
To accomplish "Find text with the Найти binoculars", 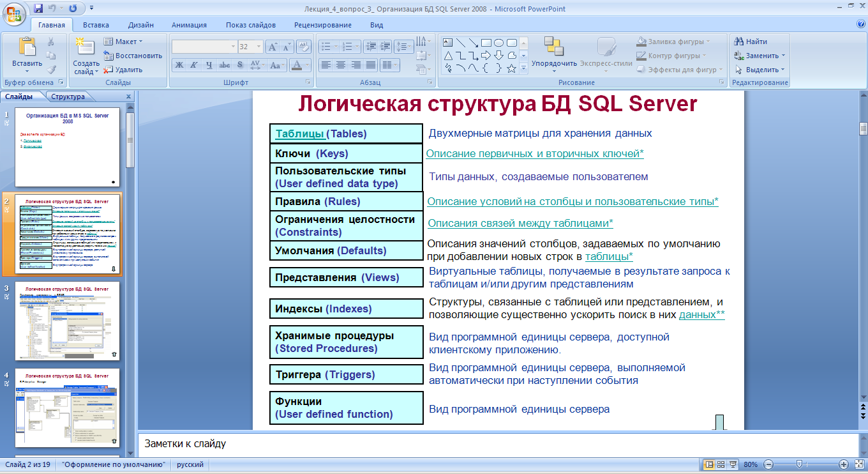I will (751, 42).
